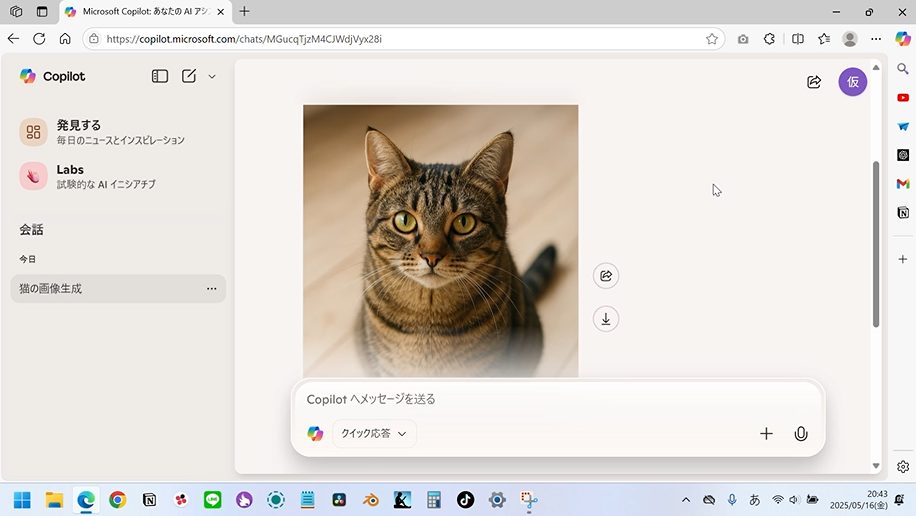
Task: Download the generated cat image
Action: pos(605,319)
